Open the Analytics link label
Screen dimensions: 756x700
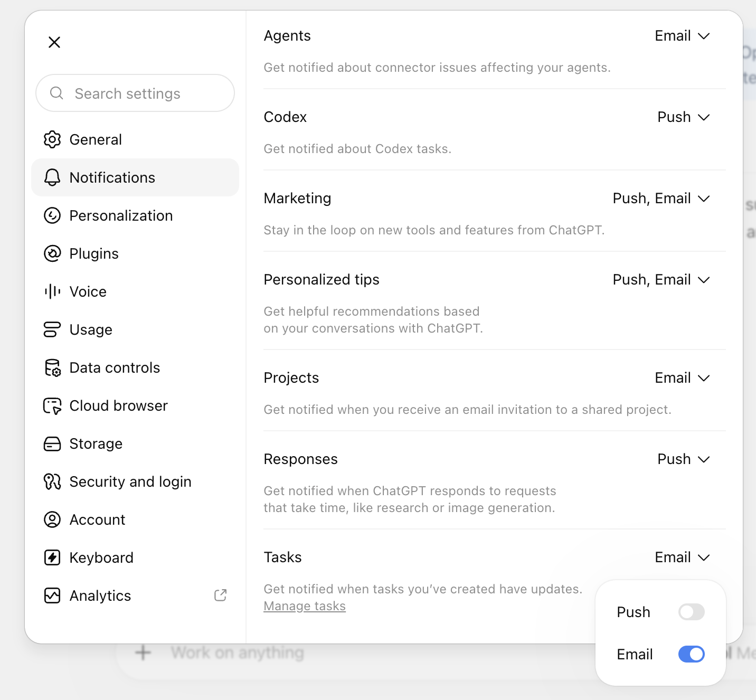point(100,595)
